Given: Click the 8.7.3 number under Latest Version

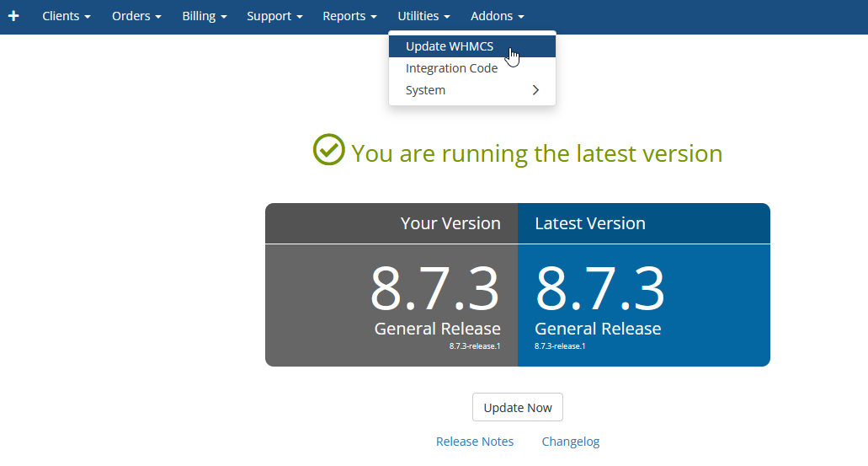Looking at the screenshot, I should click(599, 289).
